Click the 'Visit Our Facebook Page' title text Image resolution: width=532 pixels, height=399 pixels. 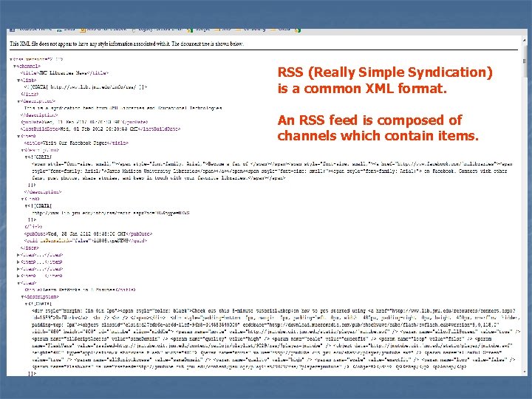click(74, 143)
